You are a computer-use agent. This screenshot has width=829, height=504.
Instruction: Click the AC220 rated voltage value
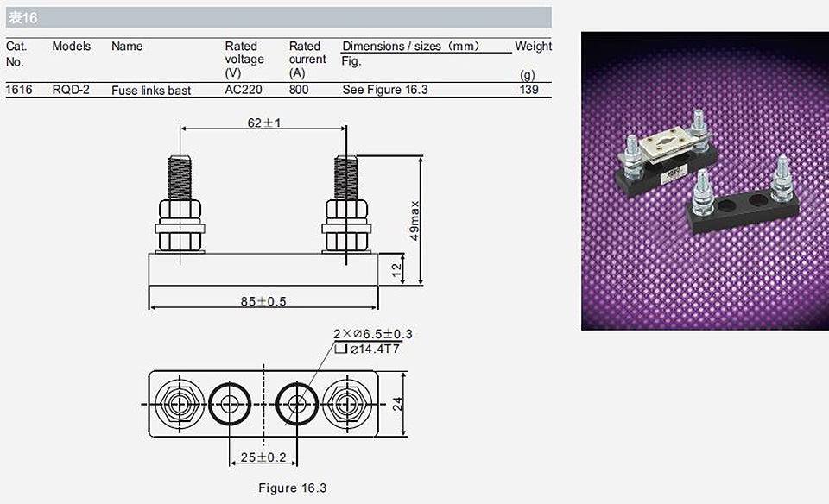244,90
